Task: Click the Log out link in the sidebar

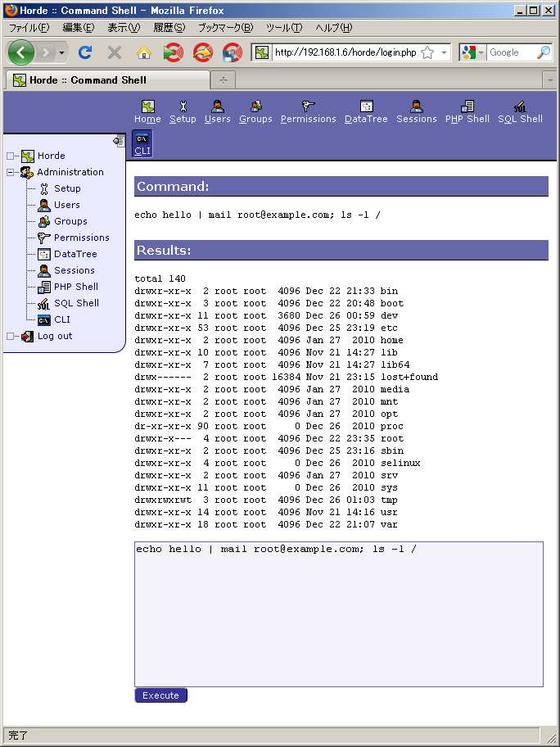Action: (55, 336)
